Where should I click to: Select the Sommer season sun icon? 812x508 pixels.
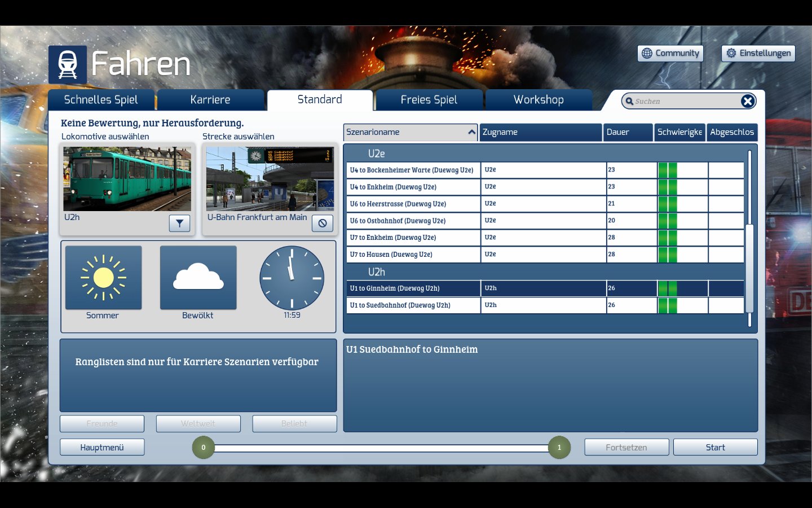click(x=103, y=278)
